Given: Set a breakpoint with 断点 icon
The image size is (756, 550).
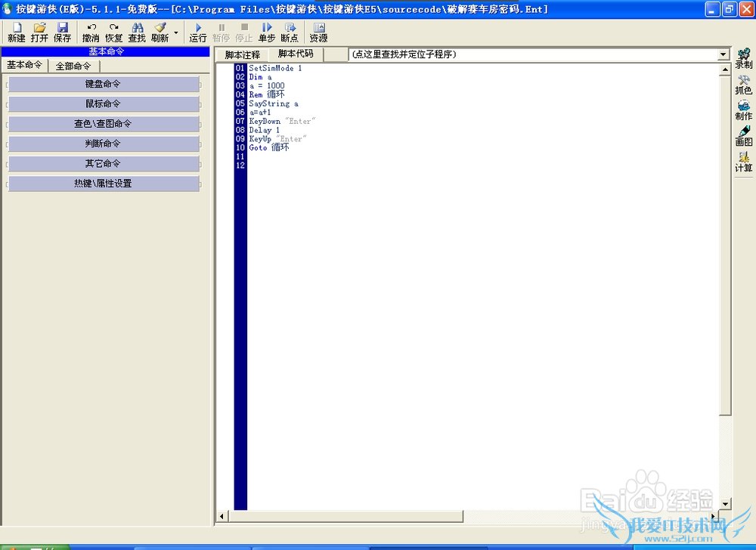Looking at the screenshot, I should (290, 32).
